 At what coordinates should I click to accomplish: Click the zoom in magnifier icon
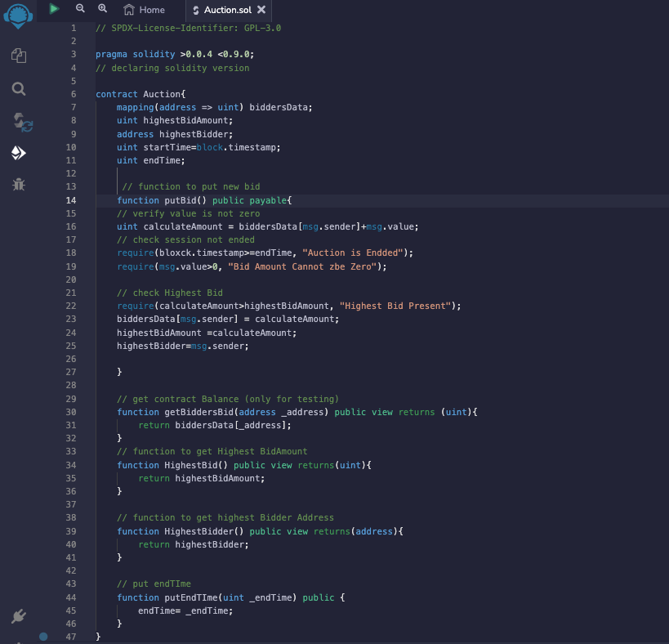tap(102, 8)
